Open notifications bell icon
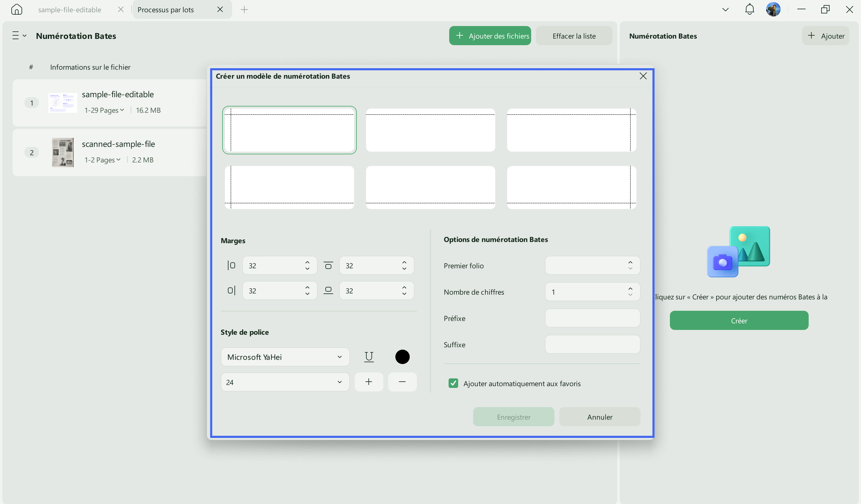 pos(749,9)
